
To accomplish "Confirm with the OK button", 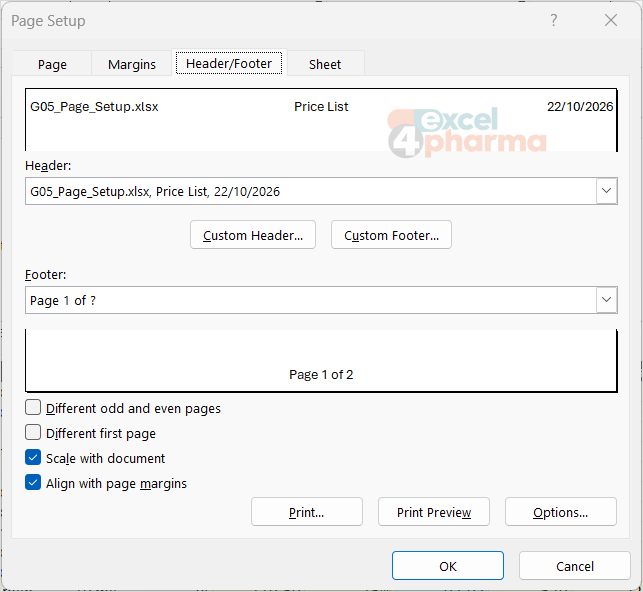I will tap(448, 566).
